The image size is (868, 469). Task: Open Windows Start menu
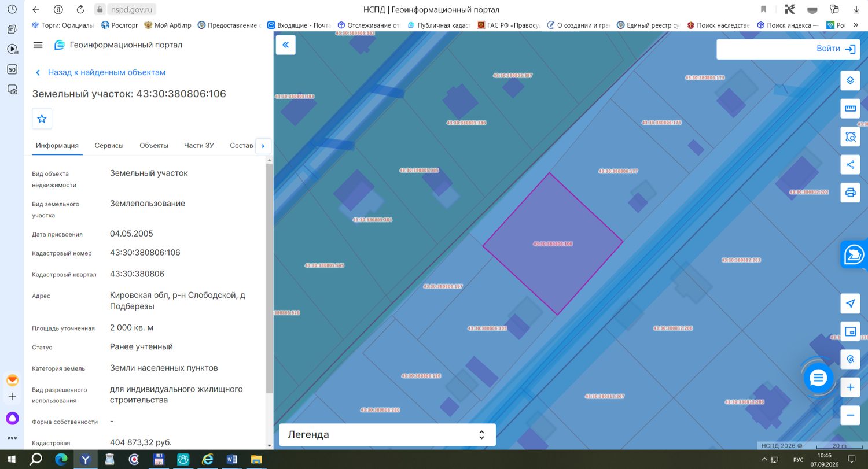tap(12, 460)
